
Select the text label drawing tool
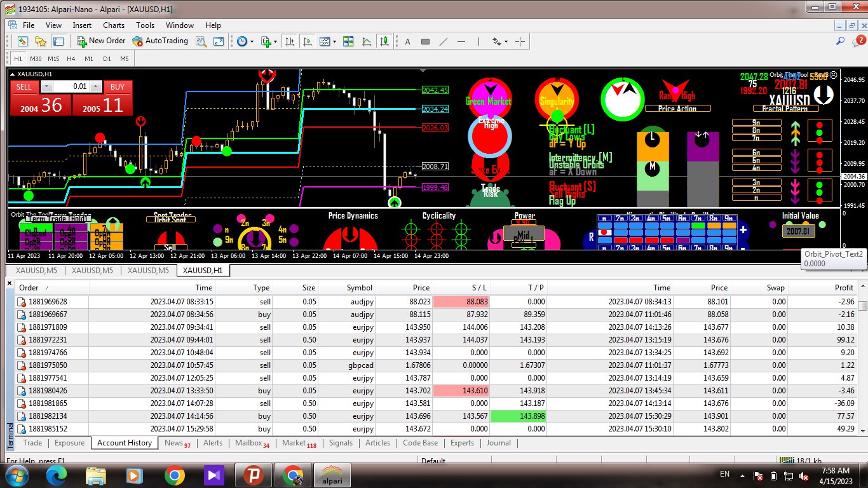tap(425, 42)
